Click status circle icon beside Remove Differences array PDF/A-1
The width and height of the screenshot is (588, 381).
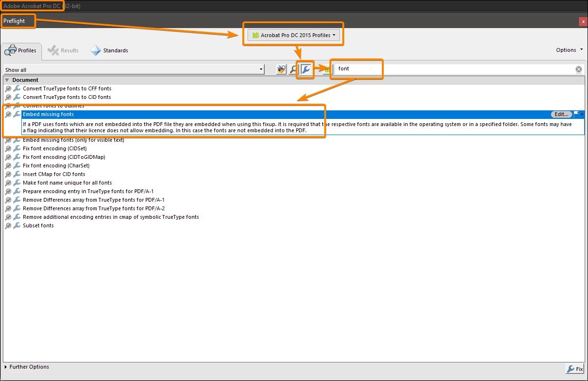(x=8, y=200)
